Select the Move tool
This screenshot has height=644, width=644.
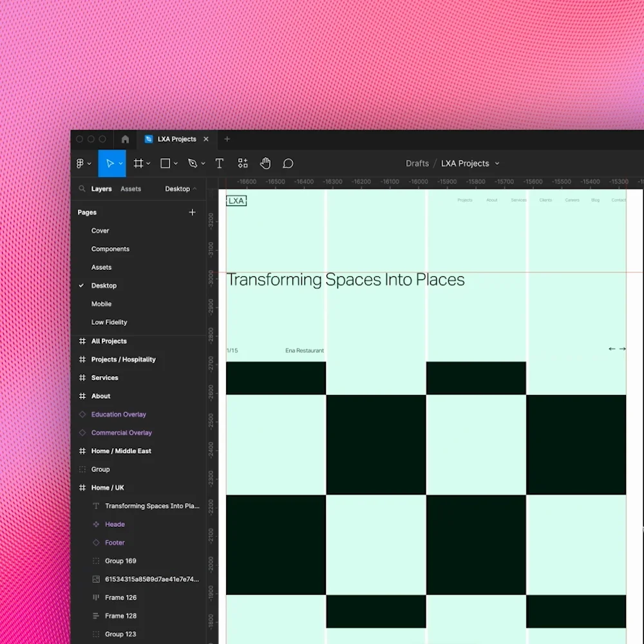(x=109, y=164)
